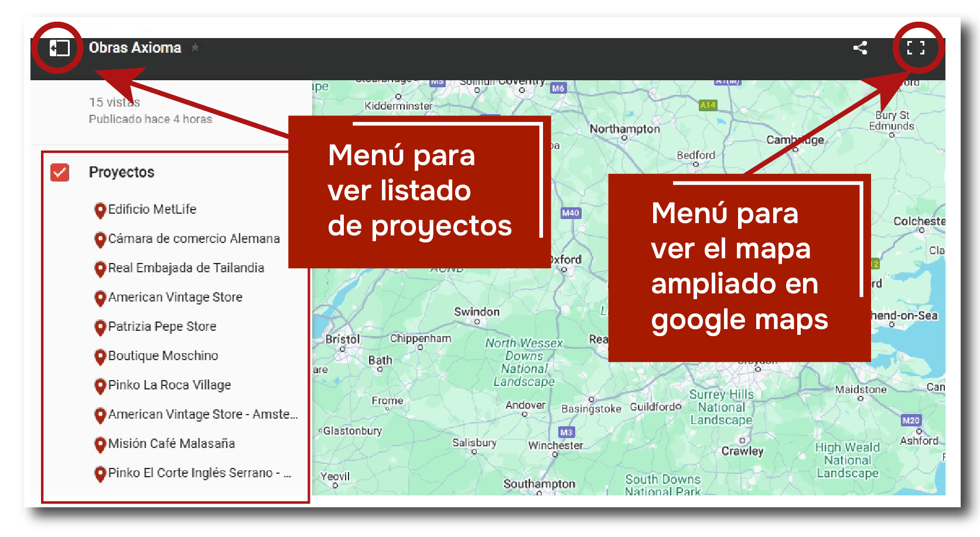Viewport: 980px width, 537px height.
Task: Click the Northampton label on the map
Action: coord(624,129)
